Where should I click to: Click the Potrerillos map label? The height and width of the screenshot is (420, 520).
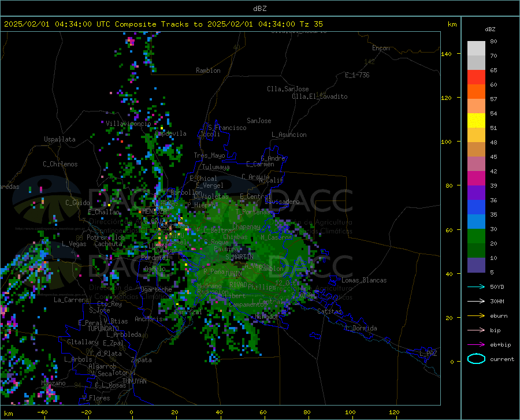pyautogui.click(x=106, y=237)
